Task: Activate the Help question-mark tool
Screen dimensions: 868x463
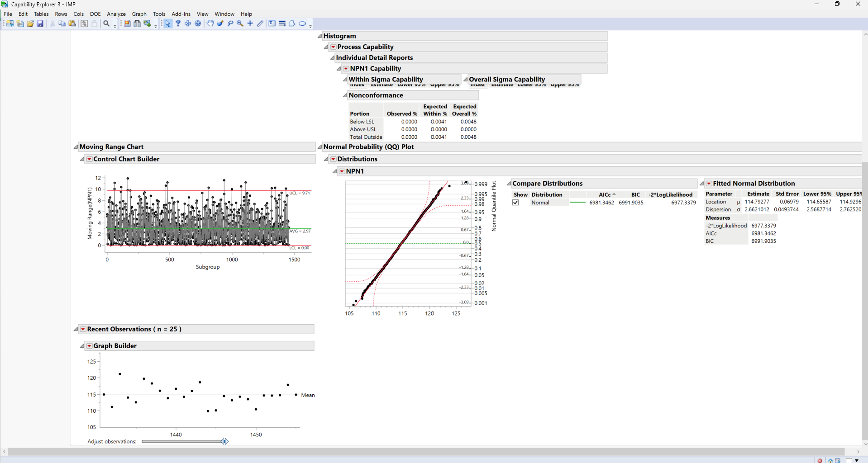Action: point(178,23)
